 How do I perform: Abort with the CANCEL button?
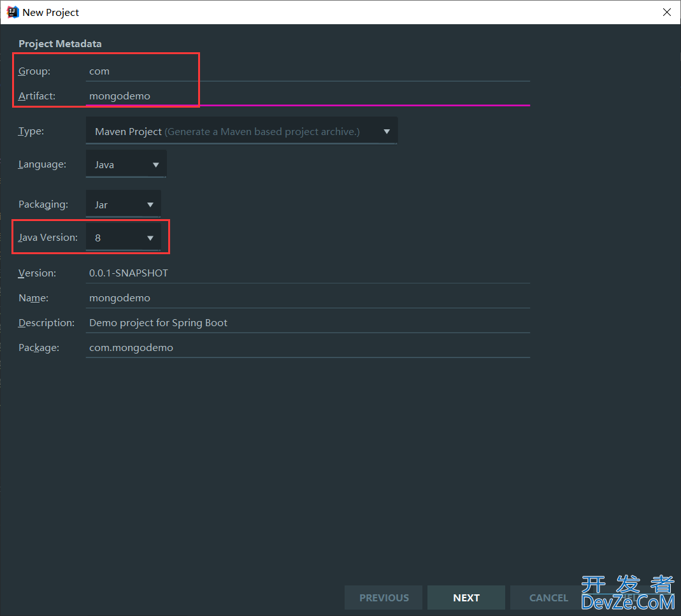(x=548, y=598)
